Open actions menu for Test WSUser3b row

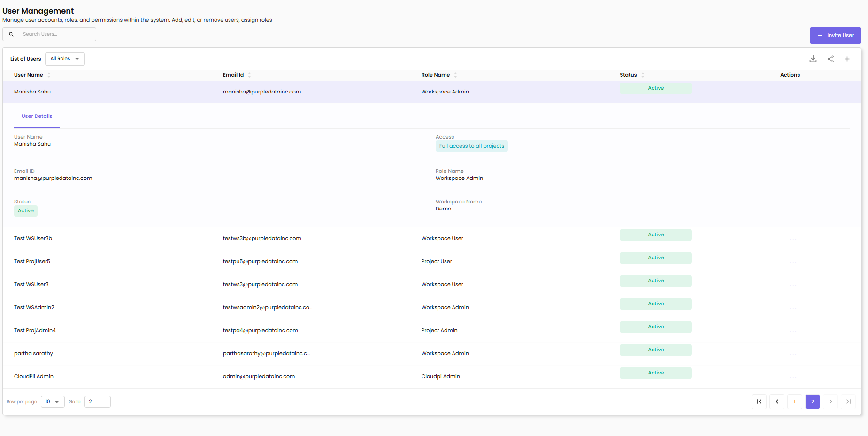[793, 239]
